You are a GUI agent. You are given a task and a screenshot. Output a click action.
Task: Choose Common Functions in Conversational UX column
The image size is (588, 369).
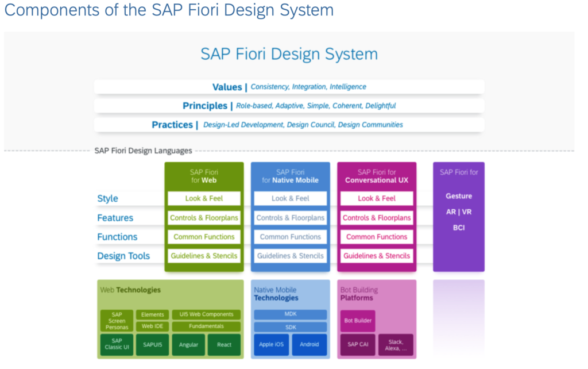pos(377,237)
